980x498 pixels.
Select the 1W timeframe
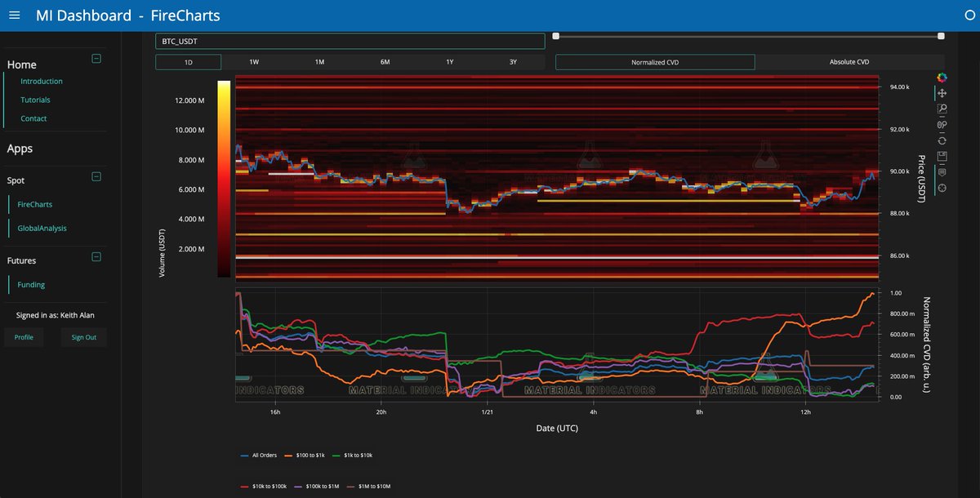tap(254, 62)
